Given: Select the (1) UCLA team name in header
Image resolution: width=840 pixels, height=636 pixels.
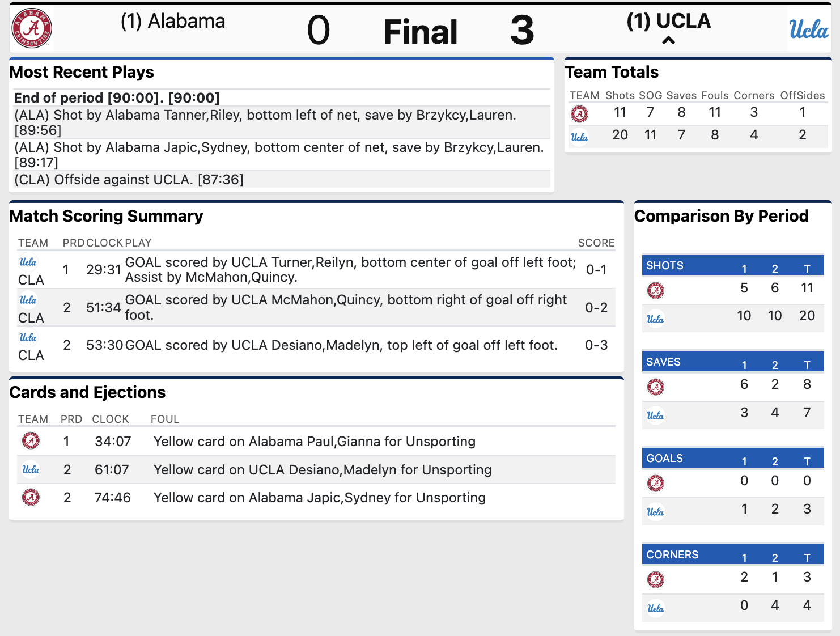Looking at the screenshot, I should (x=669, y=21).
